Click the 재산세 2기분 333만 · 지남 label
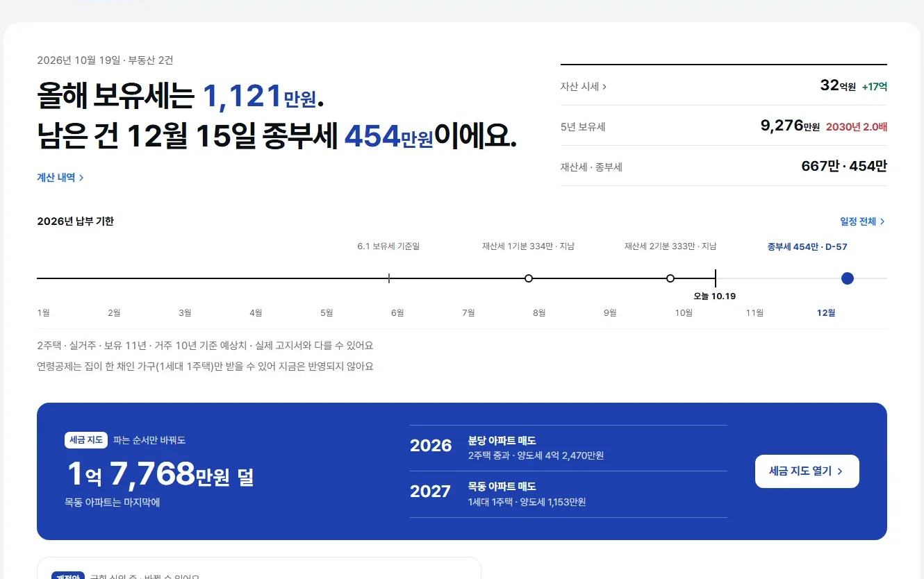The width and height of the screenshot is (924, 579). (670, 246)
